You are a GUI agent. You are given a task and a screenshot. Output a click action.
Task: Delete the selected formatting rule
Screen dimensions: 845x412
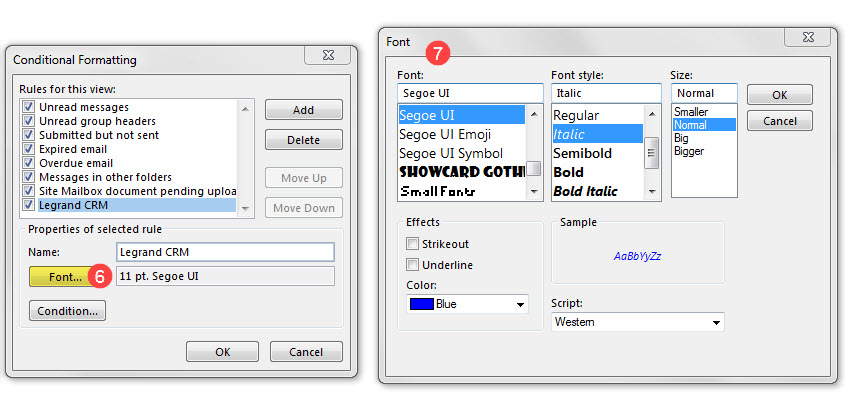click(303, 140)
